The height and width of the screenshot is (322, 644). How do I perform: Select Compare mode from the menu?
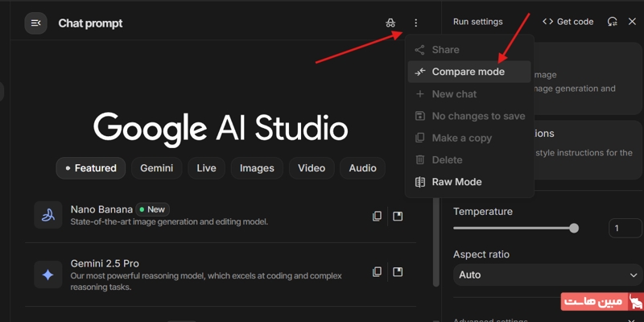point(468,72)
